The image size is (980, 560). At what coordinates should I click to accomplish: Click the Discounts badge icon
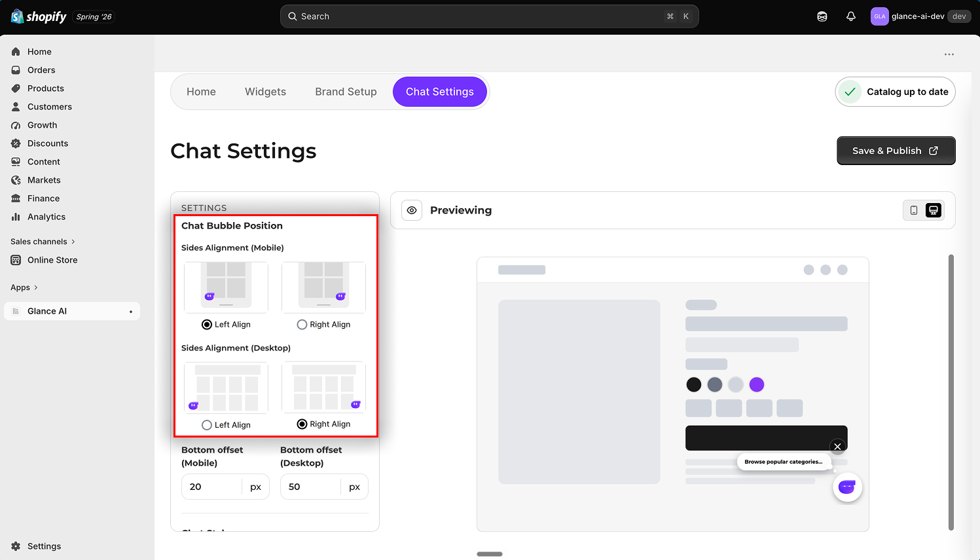click(16, 143)
